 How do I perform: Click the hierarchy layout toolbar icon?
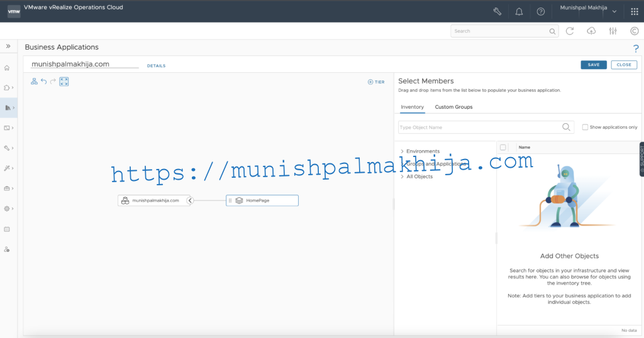point(34,82)
